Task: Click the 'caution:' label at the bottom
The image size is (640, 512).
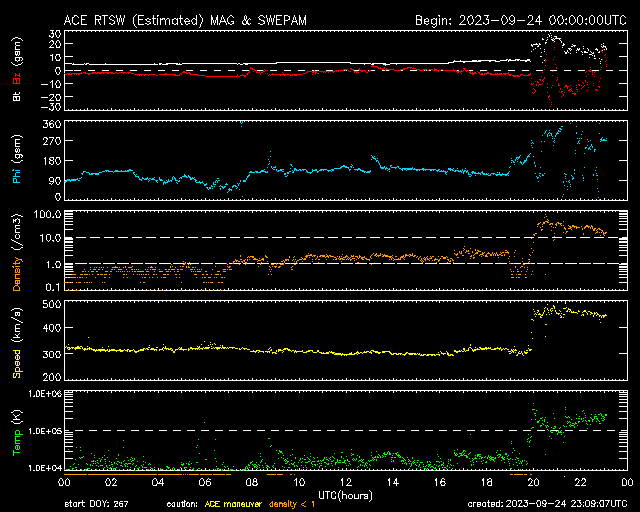Action: pos(182,504)
